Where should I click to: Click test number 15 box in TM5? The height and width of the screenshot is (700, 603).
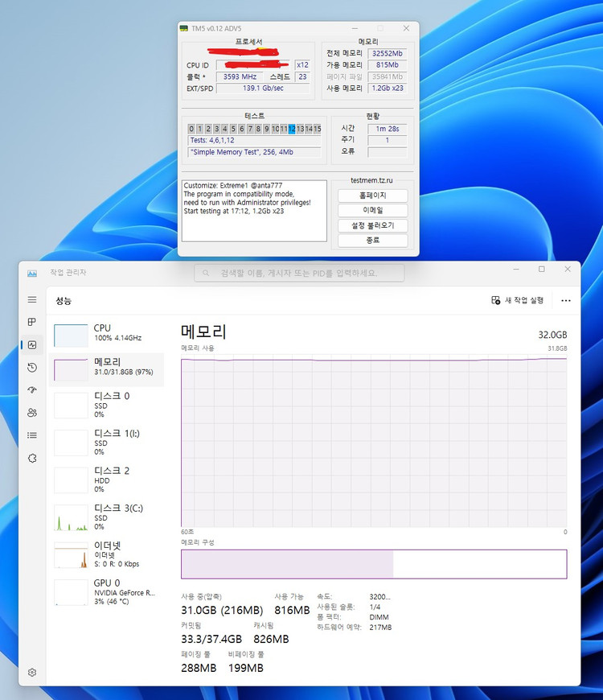point(317,129)
